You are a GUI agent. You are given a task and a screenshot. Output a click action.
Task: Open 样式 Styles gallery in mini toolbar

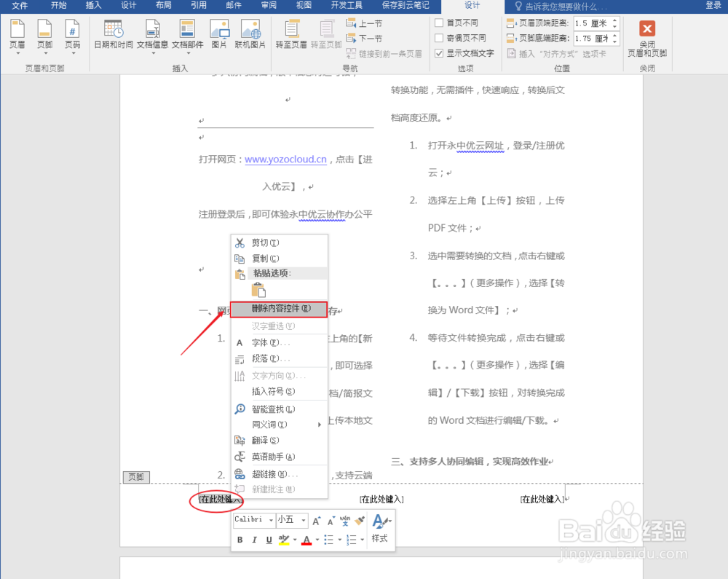click(380, 529)
